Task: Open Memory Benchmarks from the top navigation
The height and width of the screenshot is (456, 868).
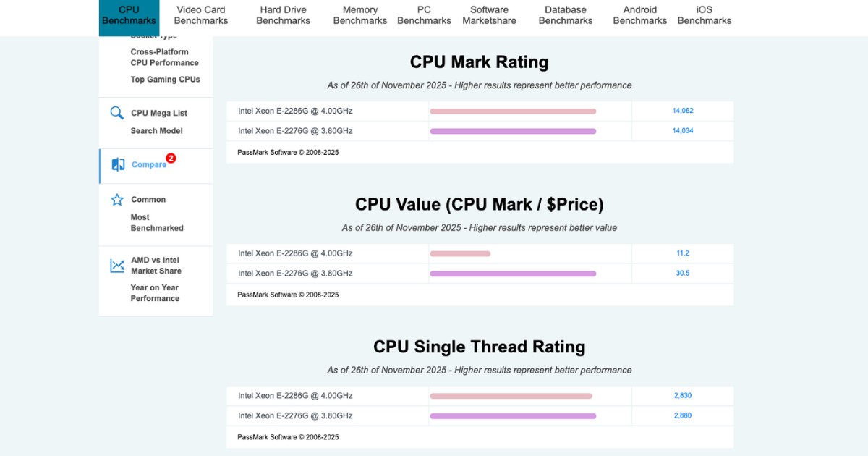Action: point(359,15)
